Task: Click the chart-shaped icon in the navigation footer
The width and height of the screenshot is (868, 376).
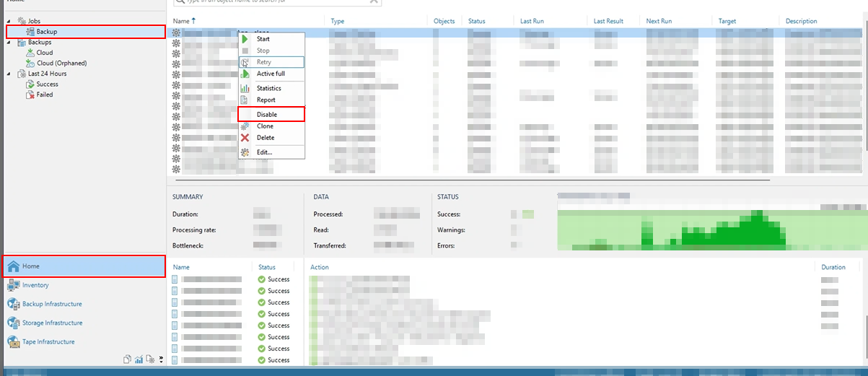Action: (x=139, y=359)
